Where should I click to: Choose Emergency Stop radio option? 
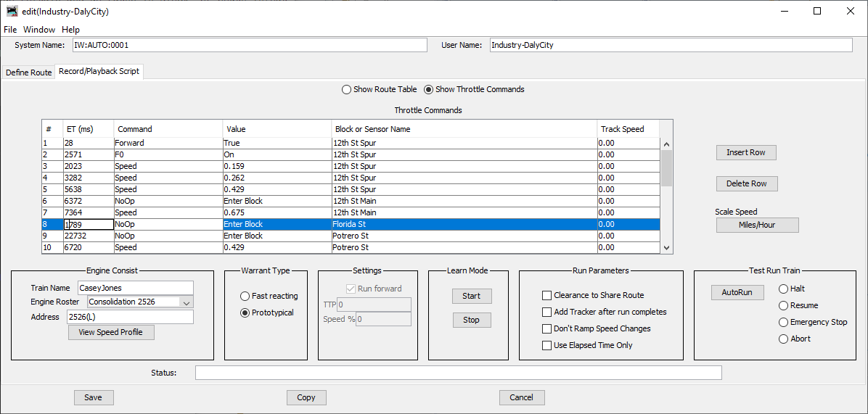pyautogui.click(x=784, y=323)
